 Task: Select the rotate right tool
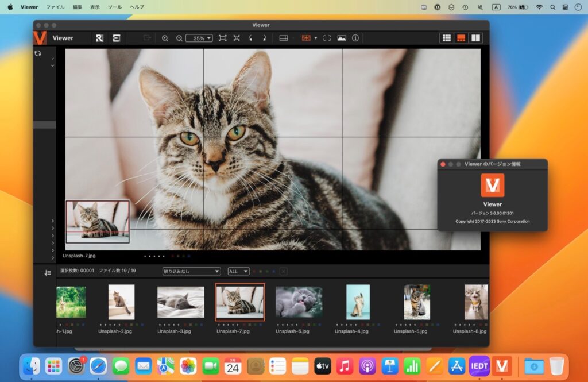pyautogui.click(x=265, y=38)
